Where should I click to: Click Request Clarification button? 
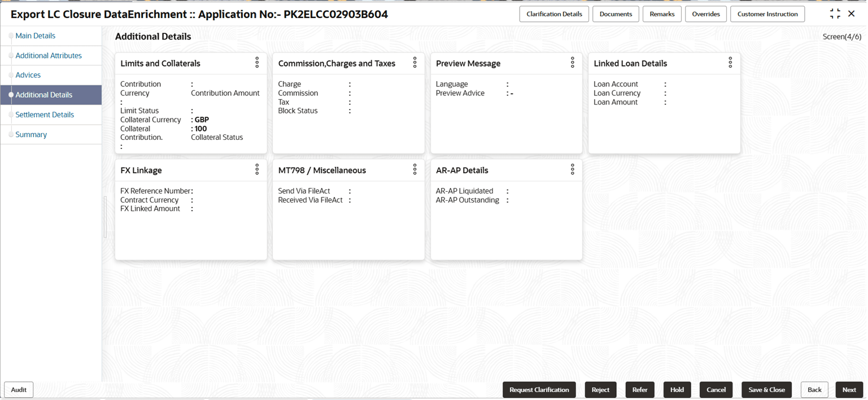click(539, 390)
